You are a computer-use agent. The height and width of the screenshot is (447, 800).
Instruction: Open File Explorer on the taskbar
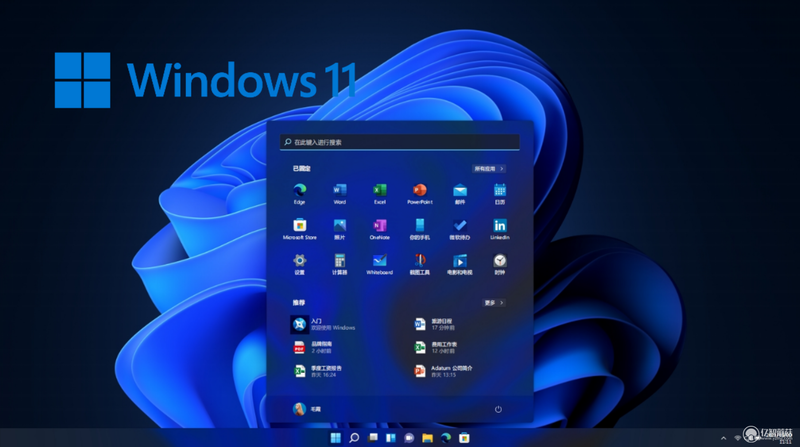coord(428,438)
